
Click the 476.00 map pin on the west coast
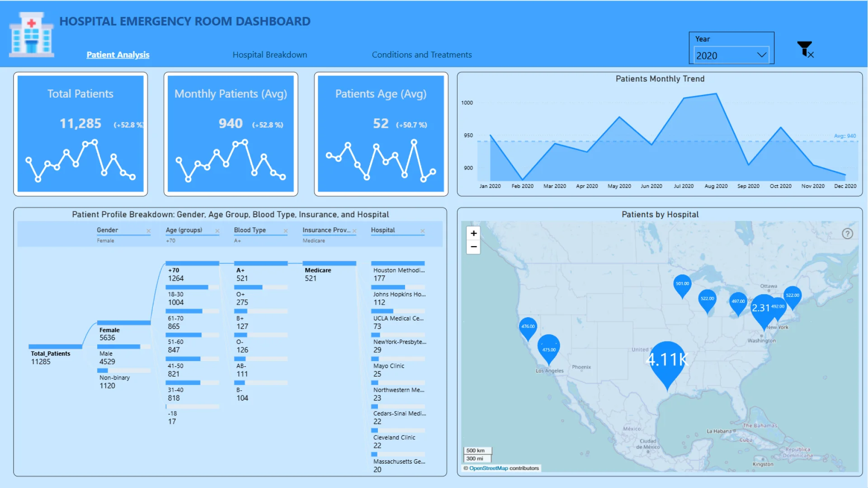(x=528, y=327)
